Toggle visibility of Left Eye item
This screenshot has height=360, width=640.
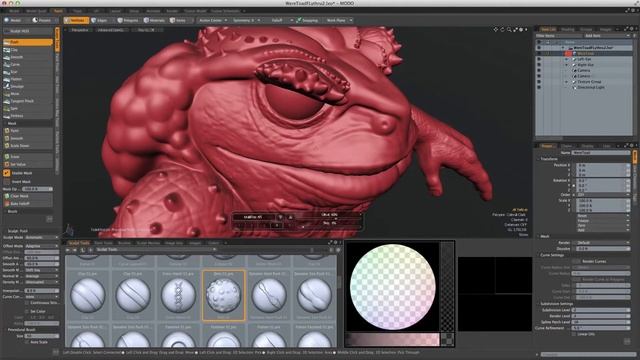coord(539,59)
